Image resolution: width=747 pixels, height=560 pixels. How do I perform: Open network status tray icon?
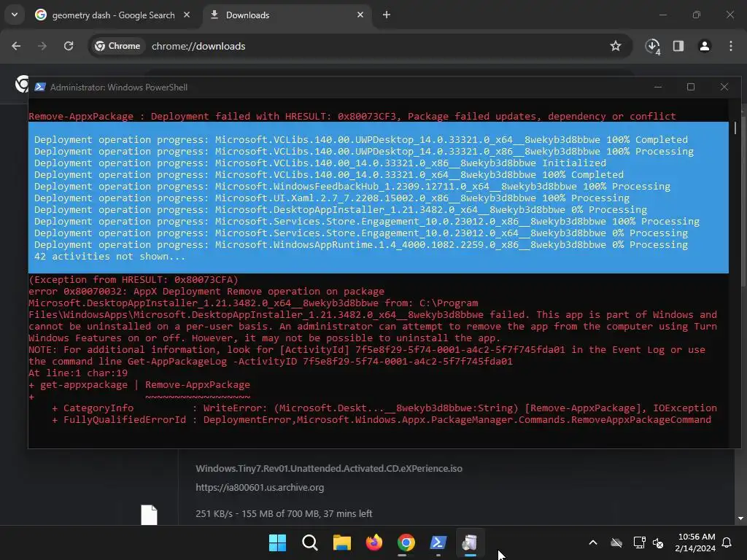tap(639, 542)
